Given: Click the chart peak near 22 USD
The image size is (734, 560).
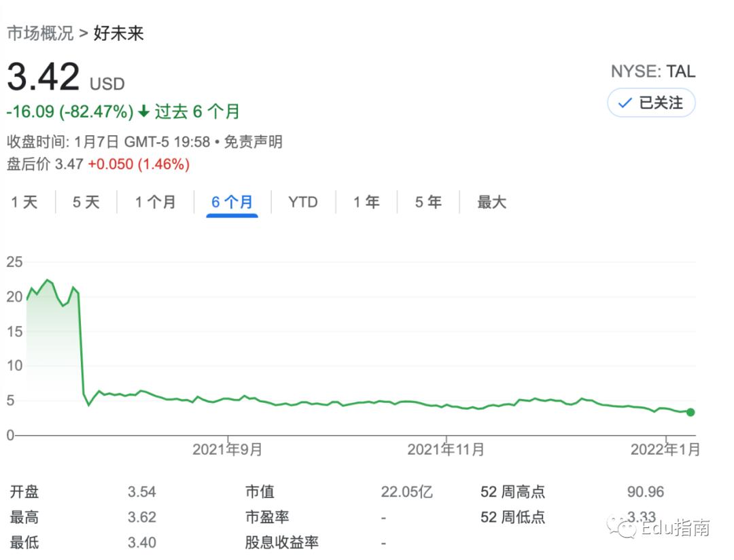Looking at the screenshot, I should (47, 280).
